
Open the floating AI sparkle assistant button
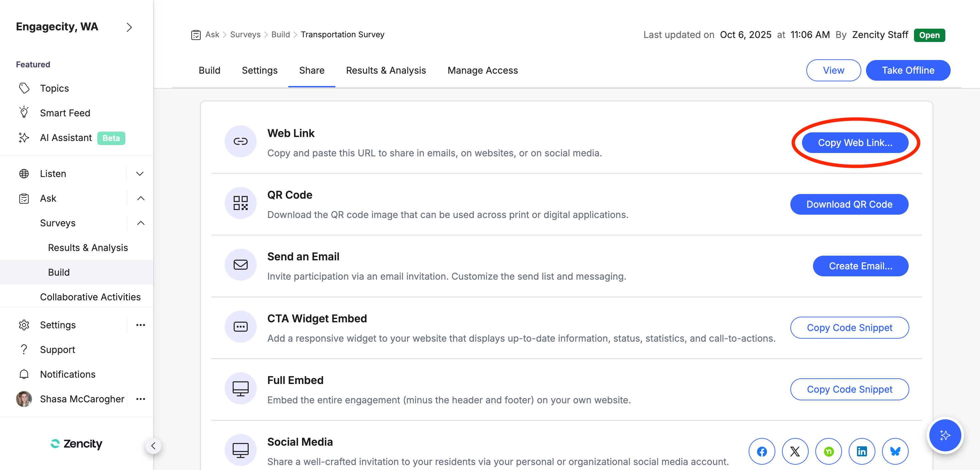point(945,435)
